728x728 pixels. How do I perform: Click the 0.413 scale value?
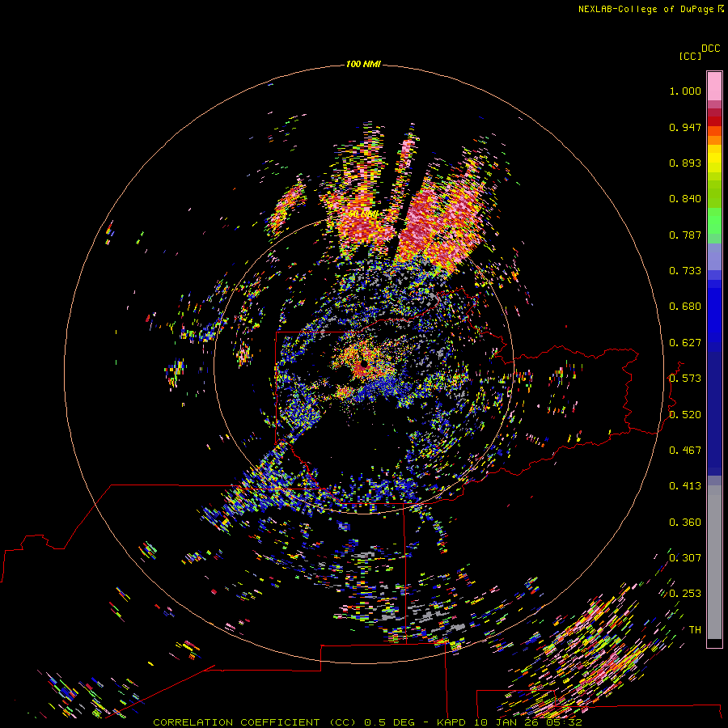coord(685,486)
